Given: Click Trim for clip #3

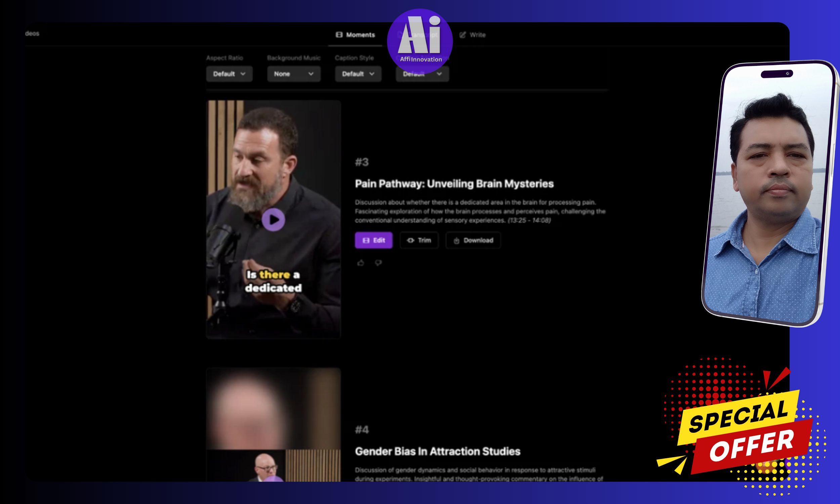Looking at the screenshot, I should pyautogui.click(x=419, y=240).
